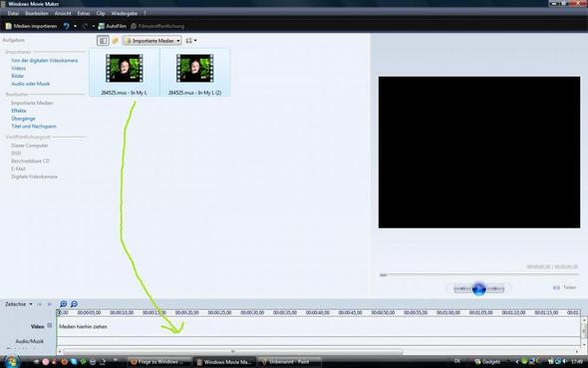Open the Ansicht menu

(x=63, y=14)
